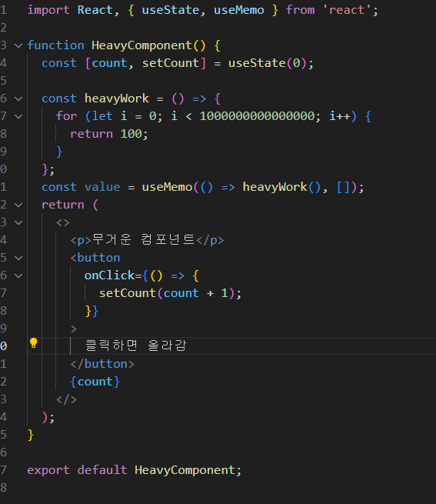Click export default HeavyComponent line
The image size is (436, 504).
coord(134,470)
